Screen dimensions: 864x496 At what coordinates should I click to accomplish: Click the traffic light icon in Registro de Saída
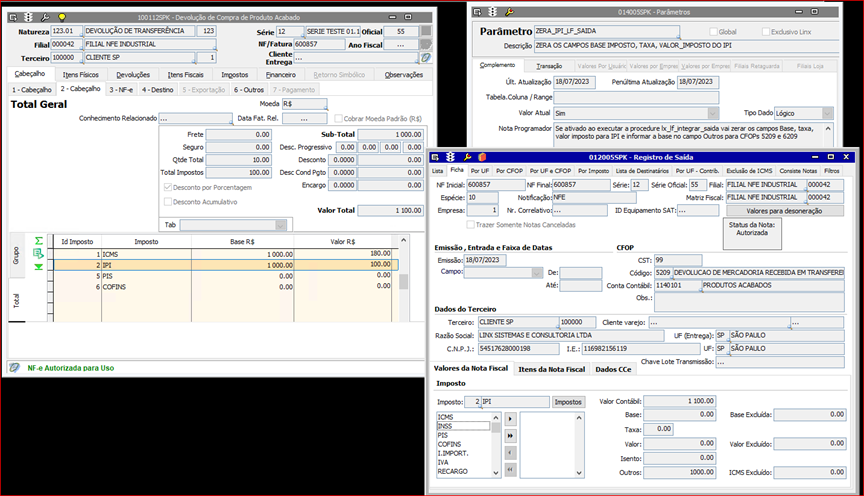452,157
